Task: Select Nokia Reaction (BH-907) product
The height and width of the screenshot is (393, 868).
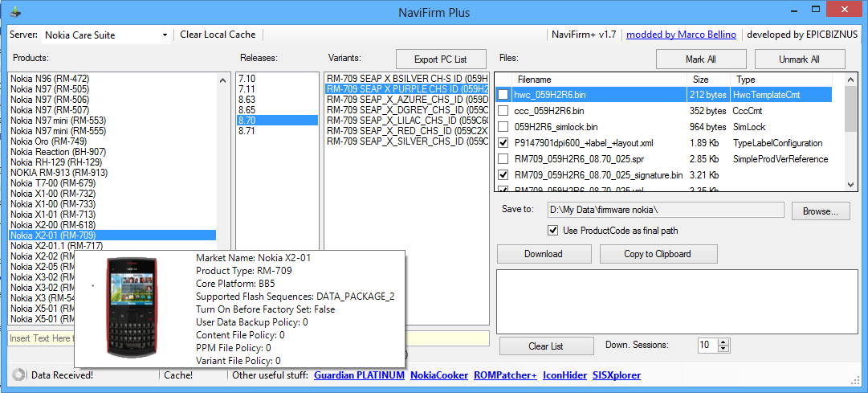Action: coord(112,151)
